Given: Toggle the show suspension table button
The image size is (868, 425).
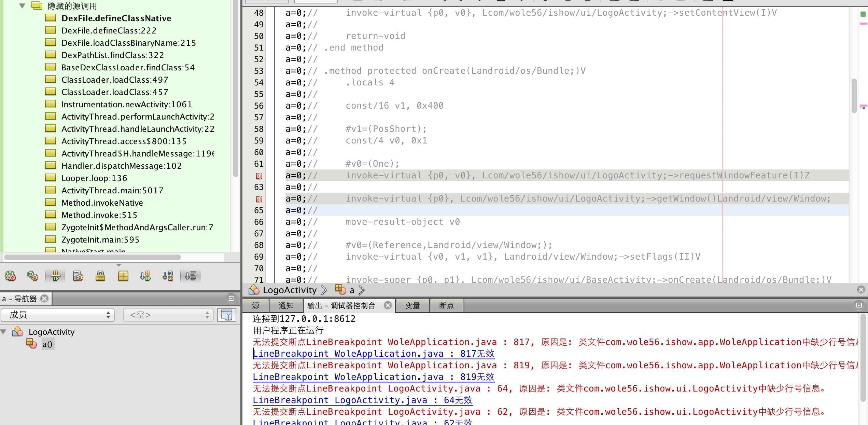Looking at the screenshot, I should click(x=55, y=276).
